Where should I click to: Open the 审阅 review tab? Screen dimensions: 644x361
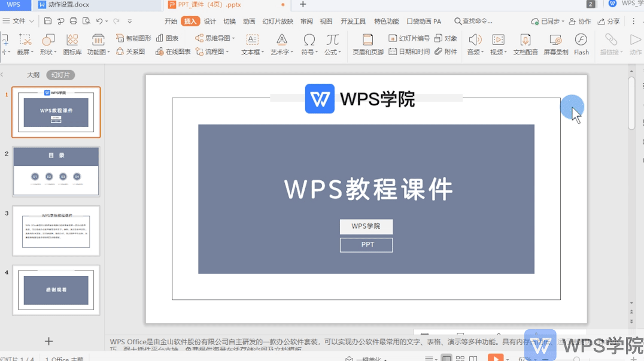306,22
